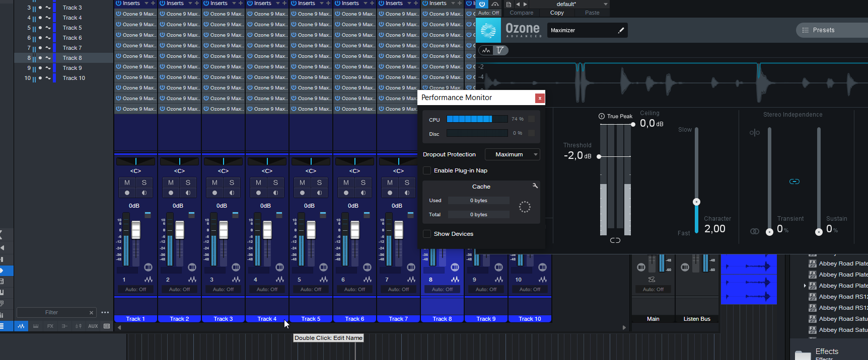The width and height of the screenshot is (868, 360).
Task: Select Track 8 in track list
Action: point(63,58)
